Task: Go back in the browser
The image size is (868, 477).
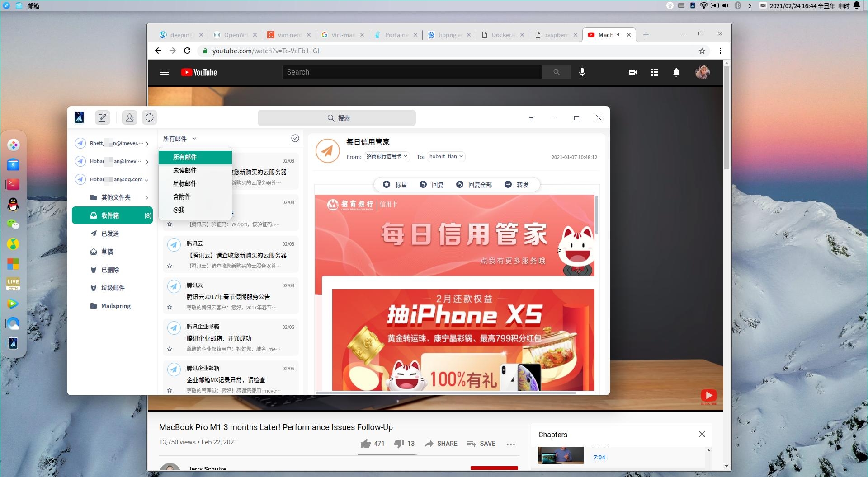Action: tap(158, 51)
